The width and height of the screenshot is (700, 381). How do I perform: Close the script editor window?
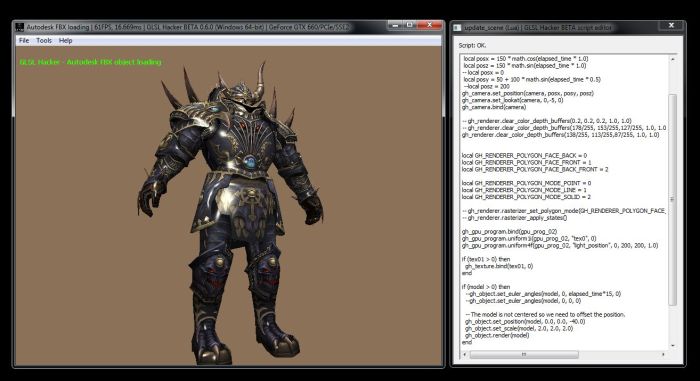(x=671, y=25)
